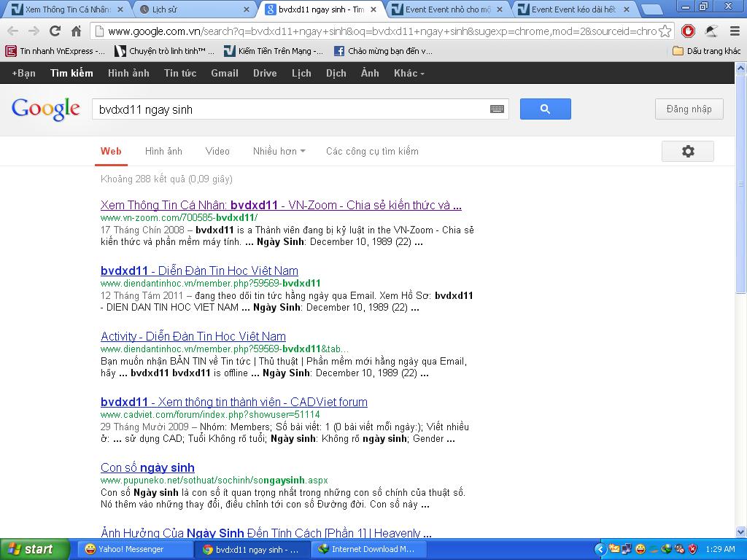Click the vertical scrollbar thumb
747x560 pixels.
(741, 183)
